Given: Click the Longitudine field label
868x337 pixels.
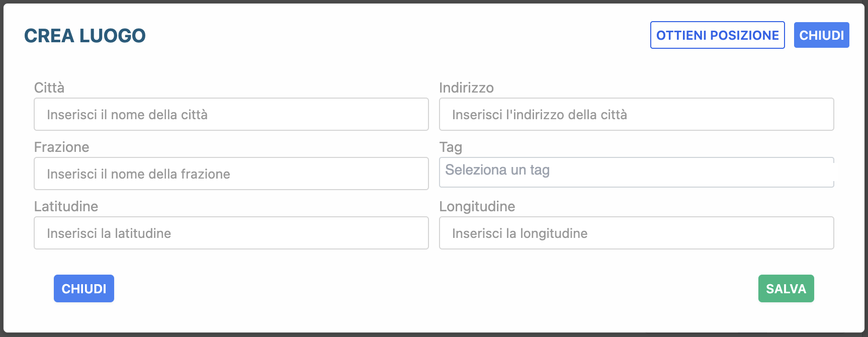Looking at the screenshot, I should click(477, 207).
